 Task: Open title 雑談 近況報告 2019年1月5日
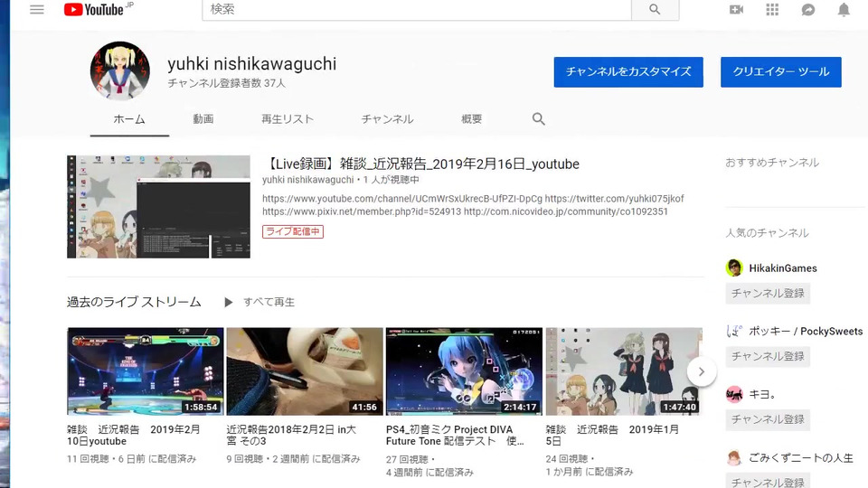pos(612,436)
